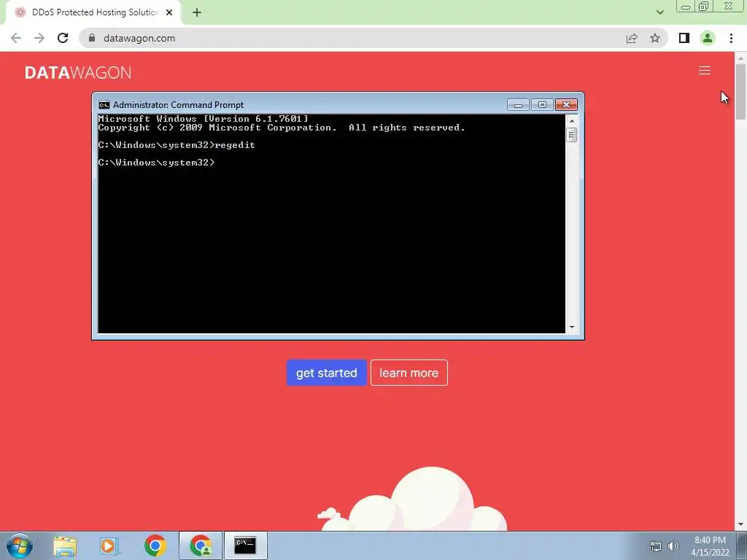Image resolution: width=747 pixels, height=560 pixels.
Task: Click the Microsoft Windows version line
Action: click(204, 119)
